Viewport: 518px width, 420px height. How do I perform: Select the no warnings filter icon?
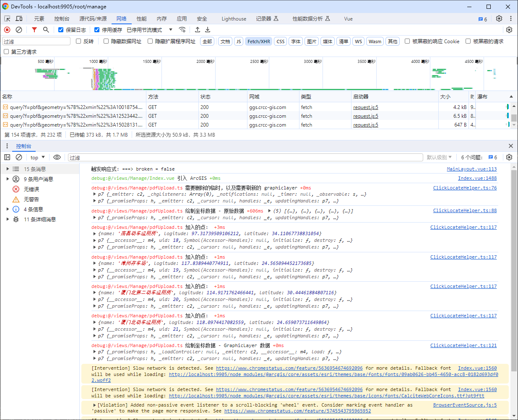coord(16,199)
